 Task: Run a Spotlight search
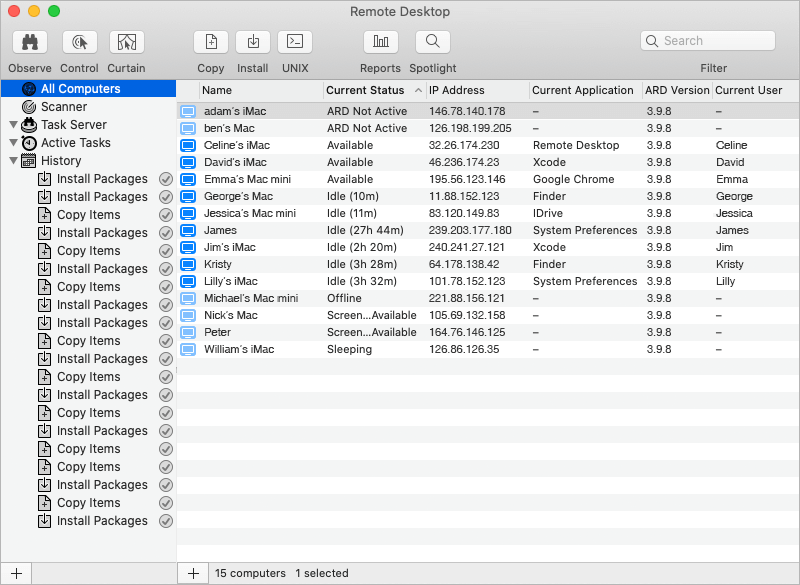433,42
